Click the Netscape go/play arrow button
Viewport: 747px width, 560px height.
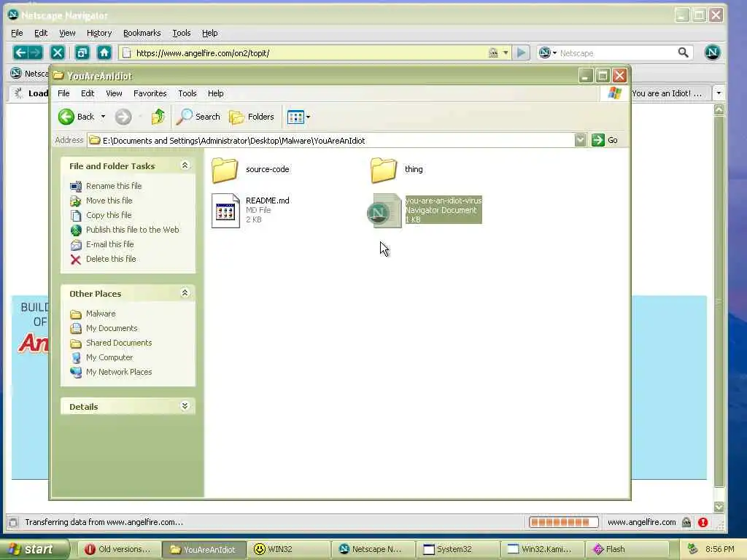click(521, 52)
